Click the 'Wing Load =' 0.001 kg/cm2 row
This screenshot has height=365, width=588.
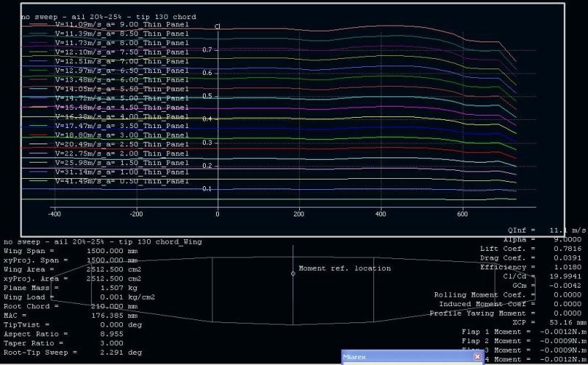(x=79, y=297)
